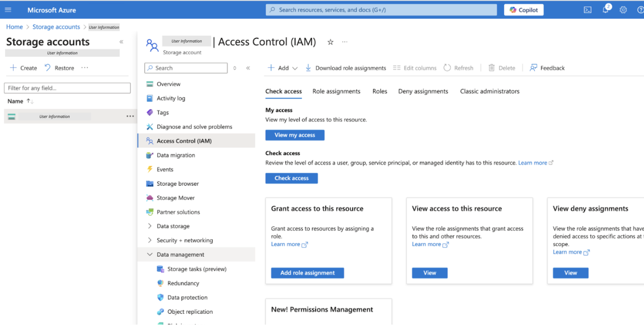Open the notifications bell
The height and width of the screenshot is (326, 644).
point(605,10)
